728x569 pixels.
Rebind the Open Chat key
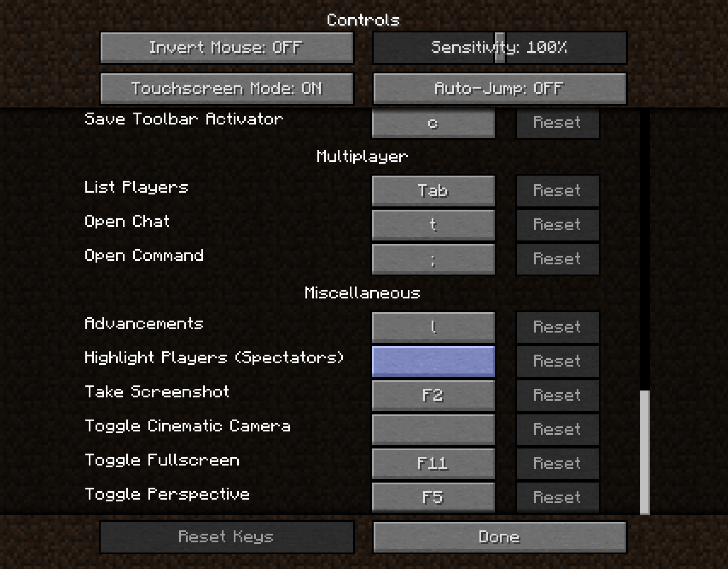click(433, 225)
